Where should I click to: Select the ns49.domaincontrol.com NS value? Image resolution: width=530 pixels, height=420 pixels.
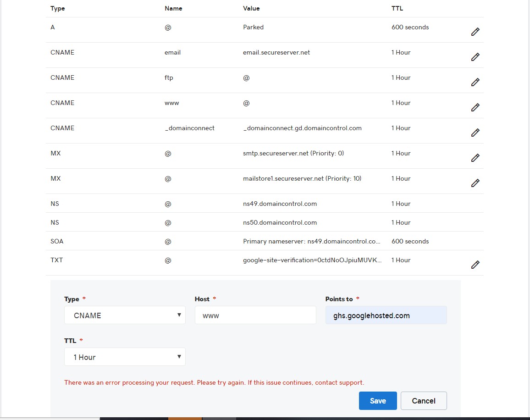point(280,204)
